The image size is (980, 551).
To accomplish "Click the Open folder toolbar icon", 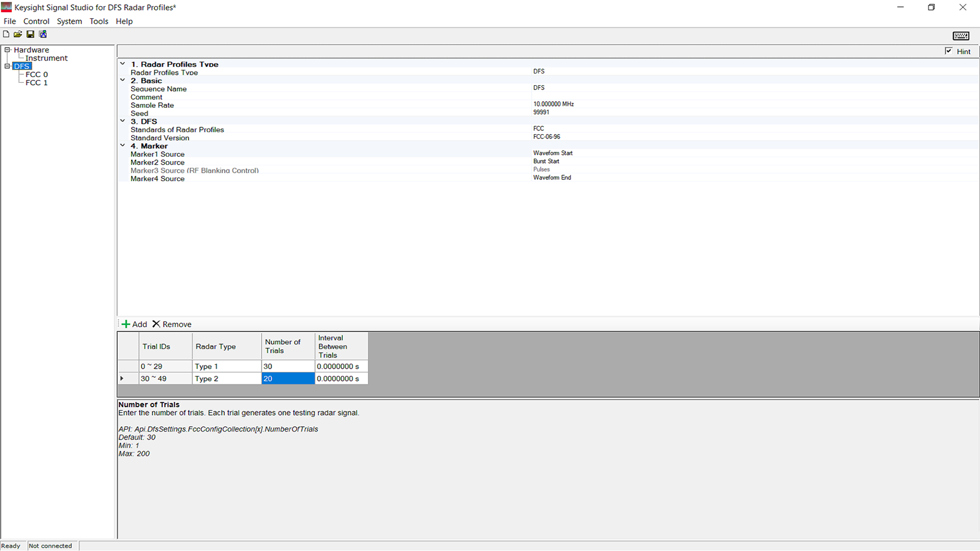I will pos(18,34).
